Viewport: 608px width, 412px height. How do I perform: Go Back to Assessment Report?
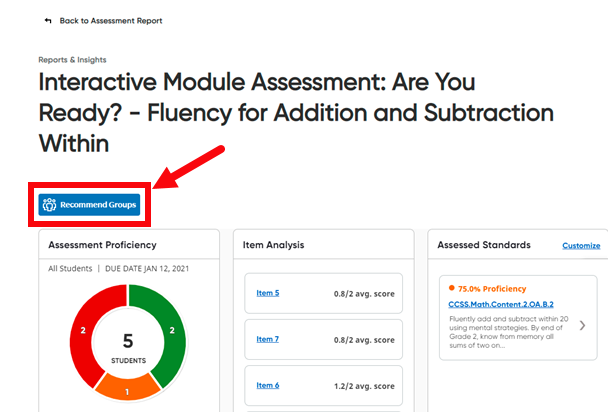[x=111, y=21]
